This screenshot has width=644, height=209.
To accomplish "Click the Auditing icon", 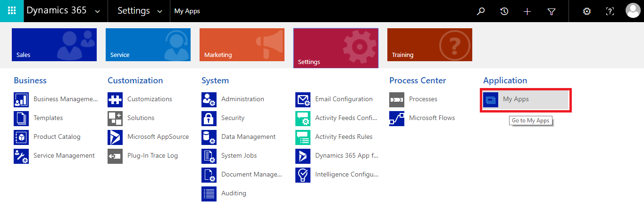I will point(209,193).
